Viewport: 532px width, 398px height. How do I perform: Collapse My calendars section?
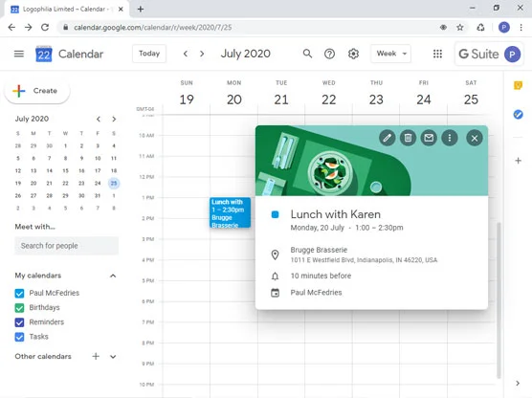point(113,276)
